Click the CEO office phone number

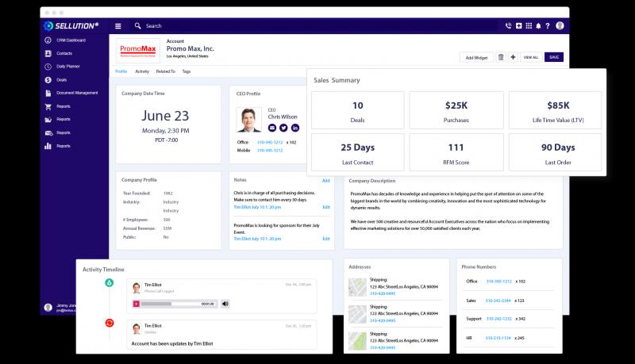click(x=270, y=143)
